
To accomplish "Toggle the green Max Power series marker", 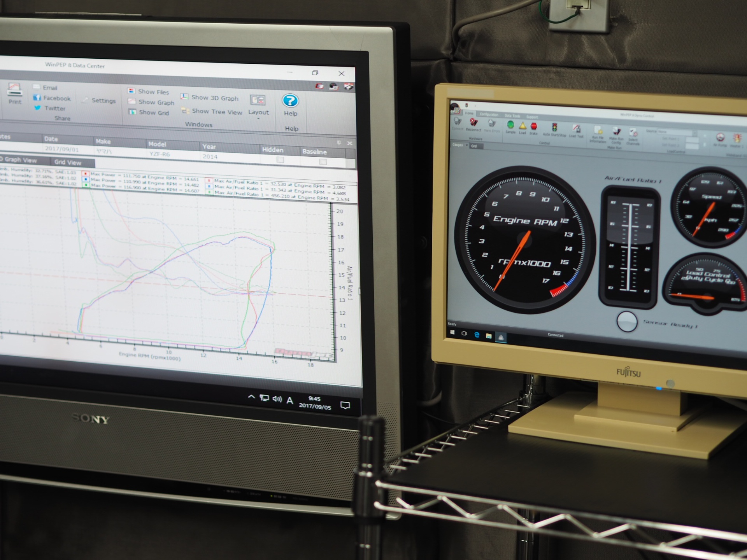I will tap(86, 185).
